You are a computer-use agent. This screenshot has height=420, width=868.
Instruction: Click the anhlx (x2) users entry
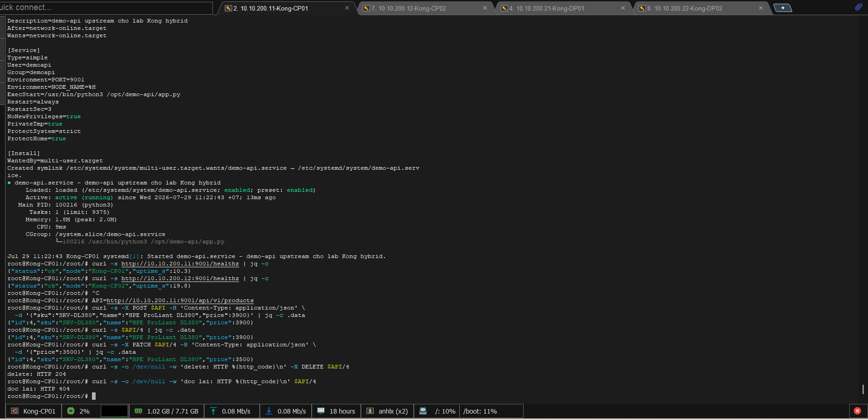click(x=393, y=411)
